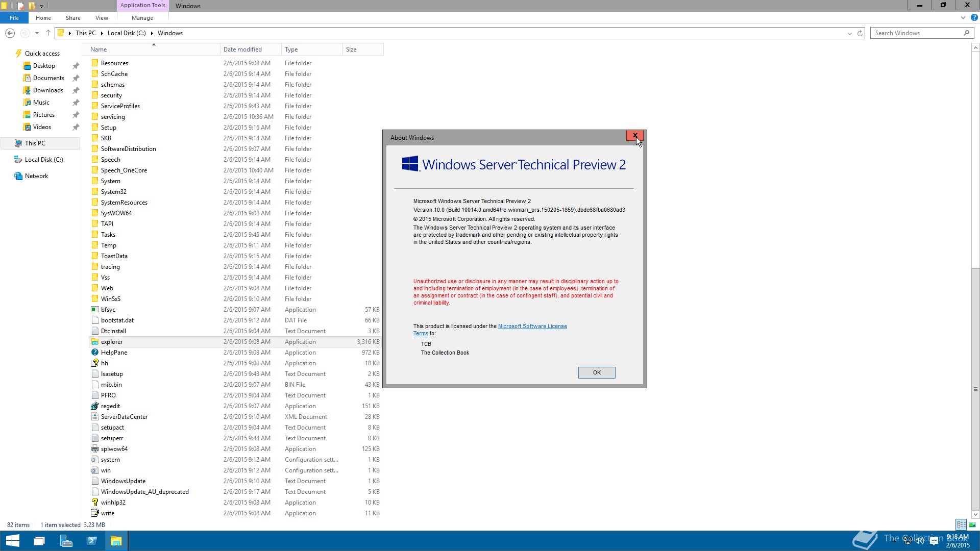Sort files by Size column header

click(363, 49)
